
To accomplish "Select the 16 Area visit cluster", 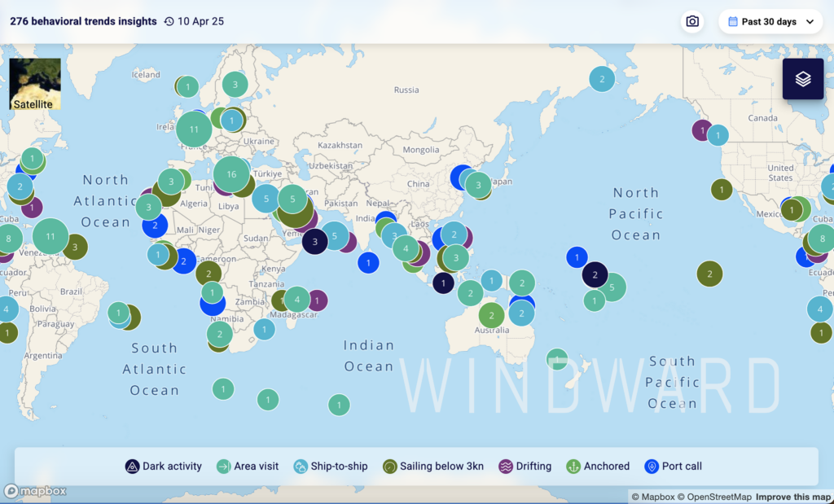I will [x=231, y=174].
